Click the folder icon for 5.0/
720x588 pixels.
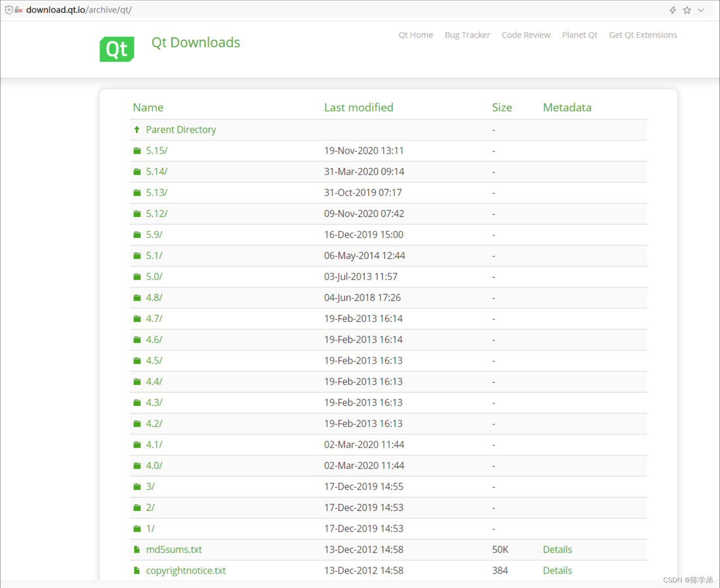(x=137, y=277)
